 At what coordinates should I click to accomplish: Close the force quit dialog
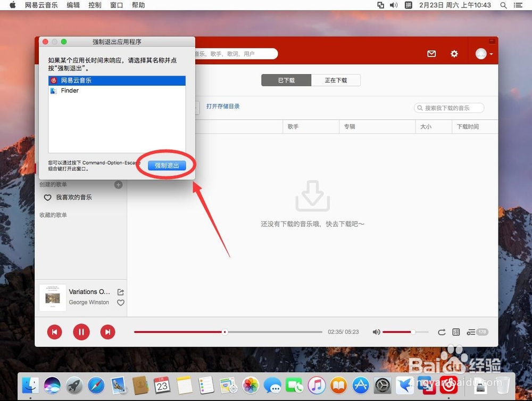[x=45, y=42]
